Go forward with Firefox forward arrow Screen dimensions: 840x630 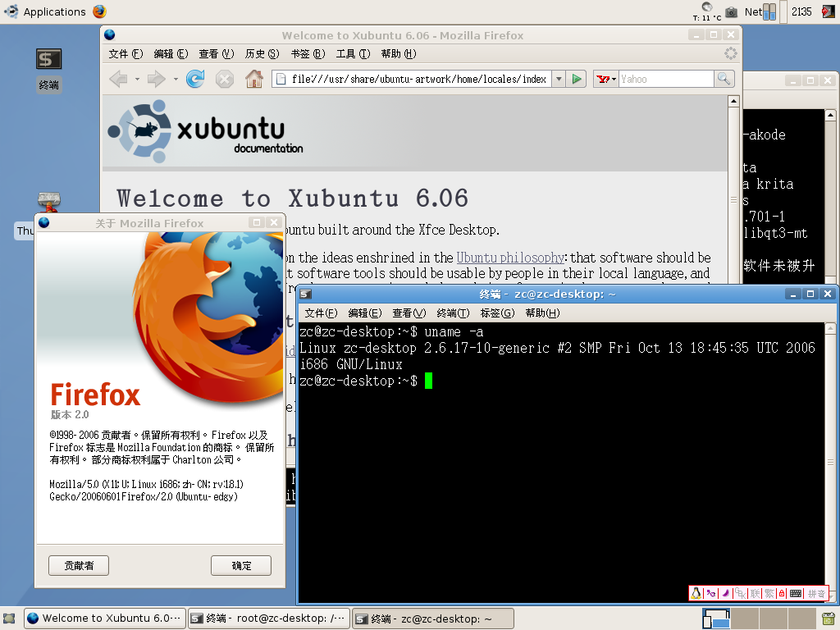pos(157,80)
